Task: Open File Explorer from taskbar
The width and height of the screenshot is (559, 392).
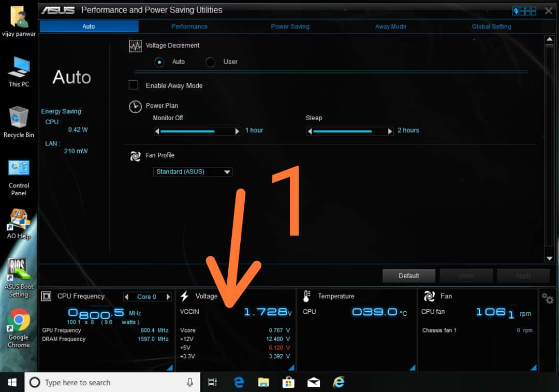Action: pos(263,382)
